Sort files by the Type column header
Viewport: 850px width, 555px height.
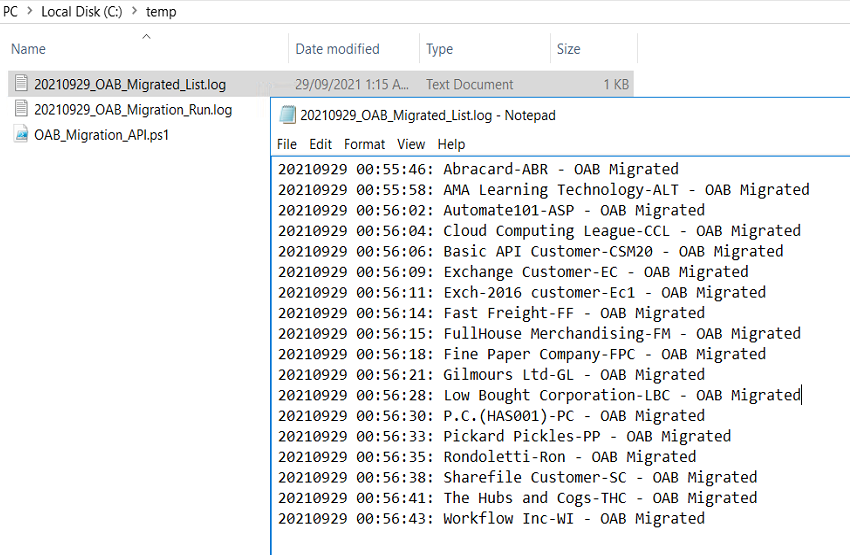[x=439, y=49]
